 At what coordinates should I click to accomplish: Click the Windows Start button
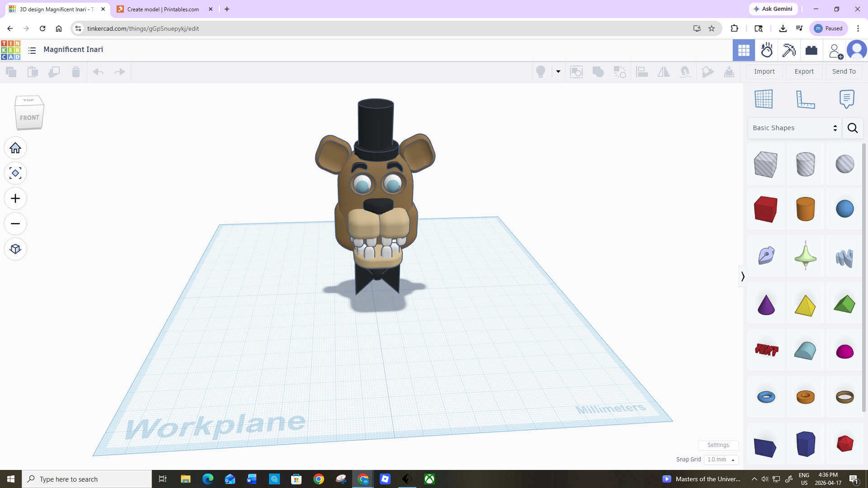[x=11, y=479]
